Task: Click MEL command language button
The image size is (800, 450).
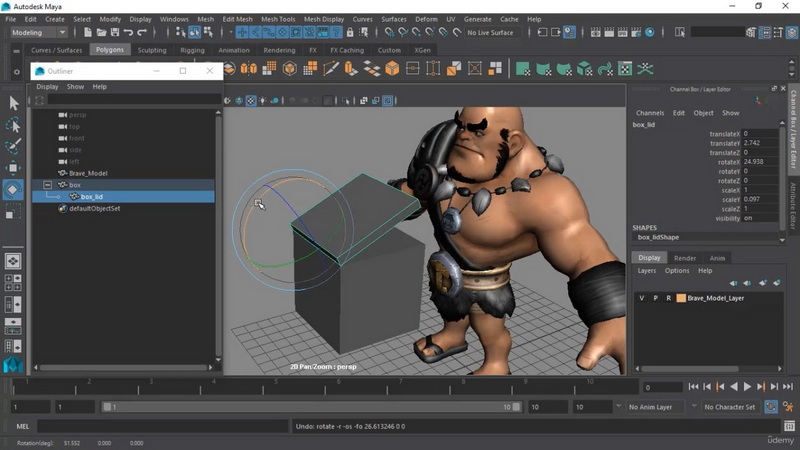Action: 23,426
